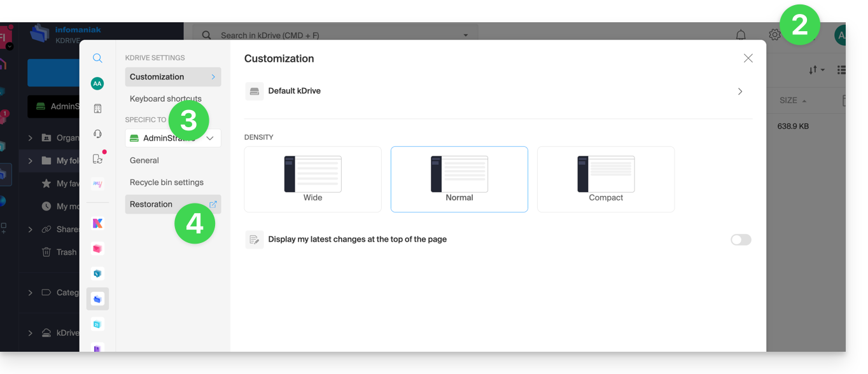Click the star icon for My favorites
Screen dimensions: 868x374
[46, 183]
